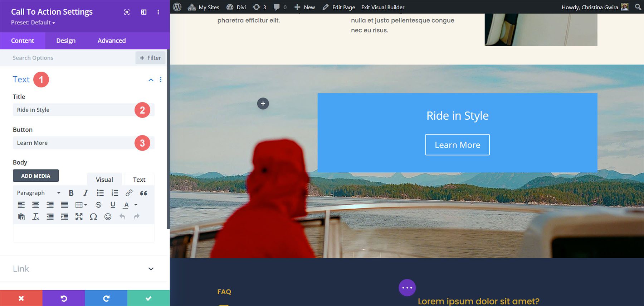Insert an ordered numbered list
The width and height of the screenshot is (644, 306).
[114, 193]
